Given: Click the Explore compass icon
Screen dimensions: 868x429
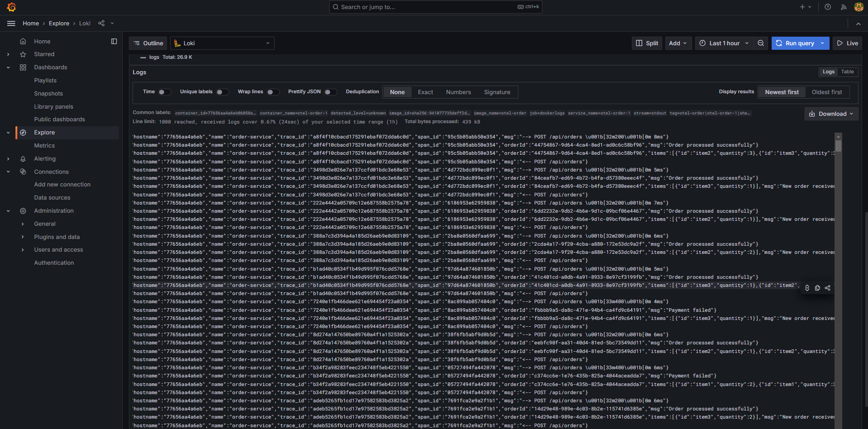Looking at the screenshot, I should 23,133.
